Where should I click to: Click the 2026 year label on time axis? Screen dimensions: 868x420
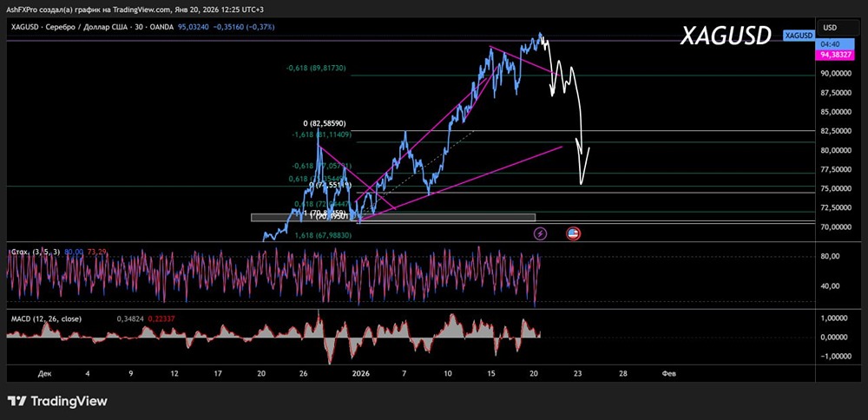click(360, 373)
